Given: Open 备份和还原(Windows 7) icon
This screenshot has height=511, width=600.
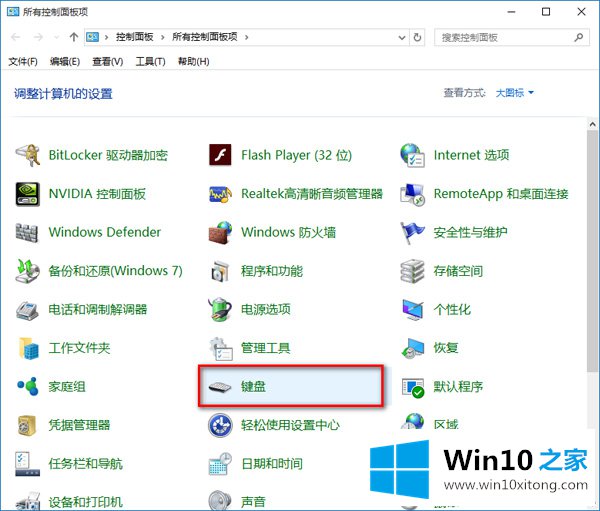Looking at the screenshot, I should (x=28, y=271).
